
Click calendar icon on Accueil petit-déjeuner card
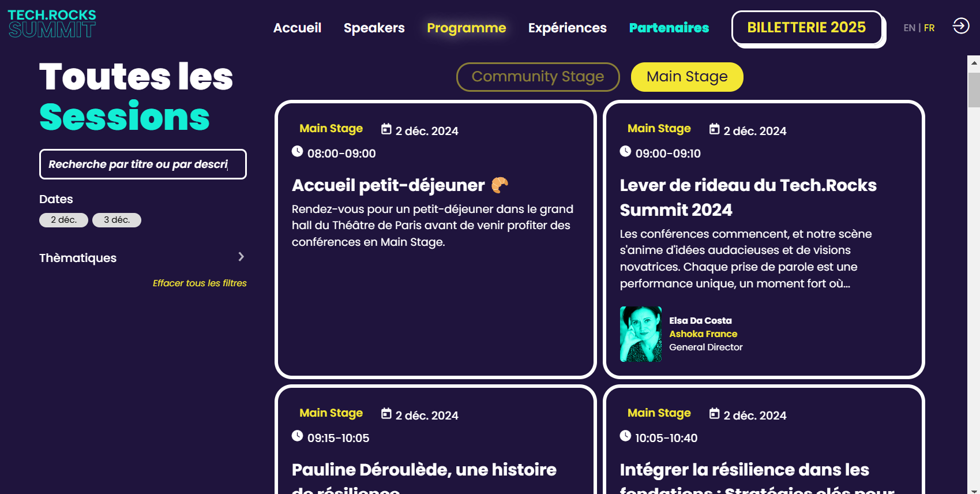tap(386, 129)
